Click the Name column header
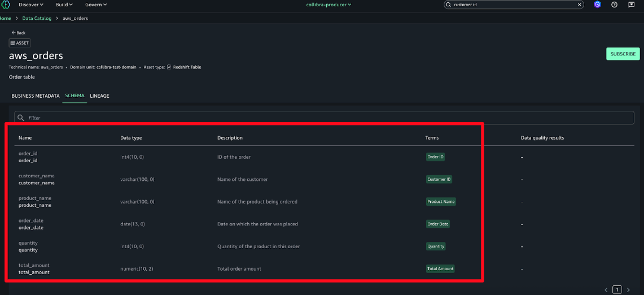 point(25,138)
